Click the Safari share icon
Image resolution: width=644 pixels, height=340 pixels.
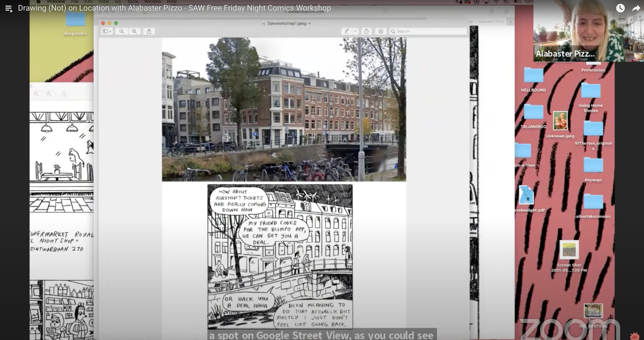click(491, 11)
